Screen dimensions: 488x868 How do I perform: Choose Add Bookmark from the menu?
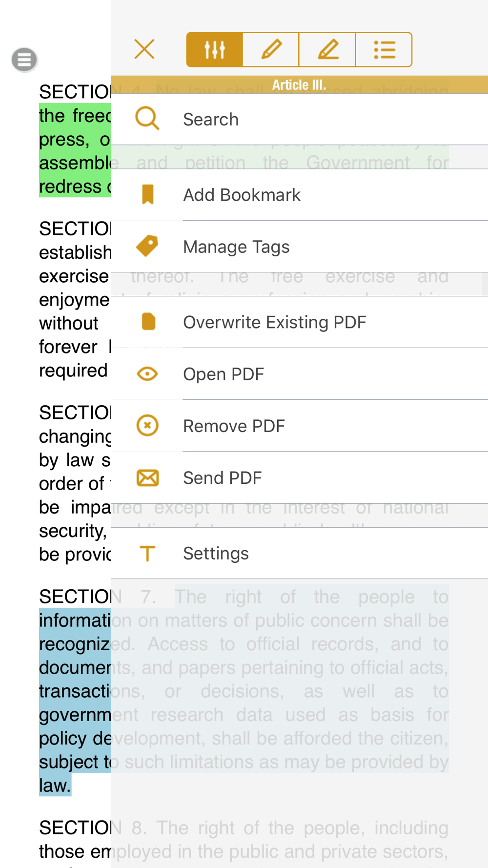click(242, 195)
